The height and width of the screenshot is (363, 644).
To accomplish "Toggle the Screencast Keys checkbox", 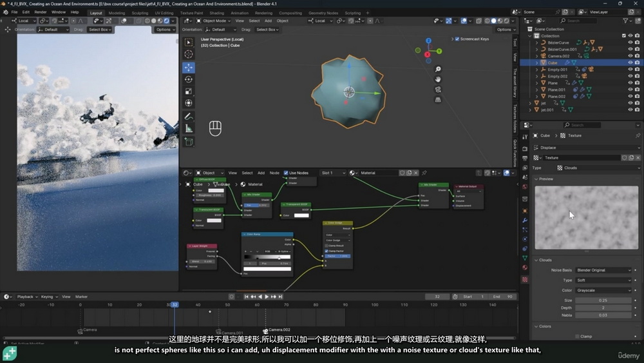I will 457,39.
